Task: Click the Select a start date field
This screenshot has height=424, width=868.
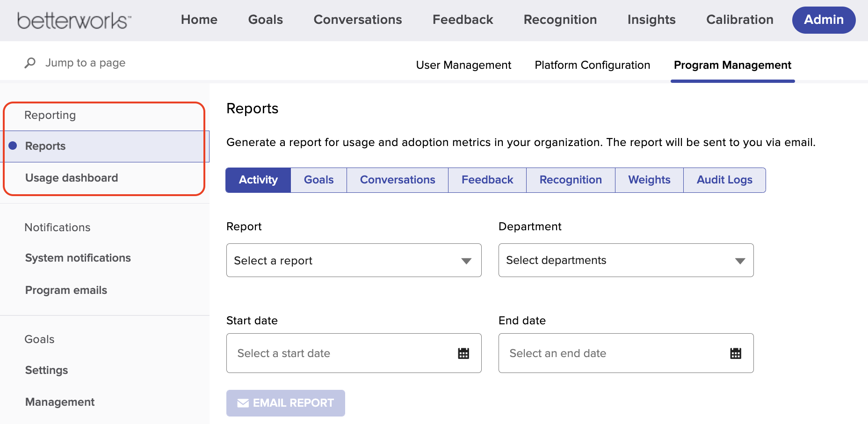Action: [x=354, y=353]
